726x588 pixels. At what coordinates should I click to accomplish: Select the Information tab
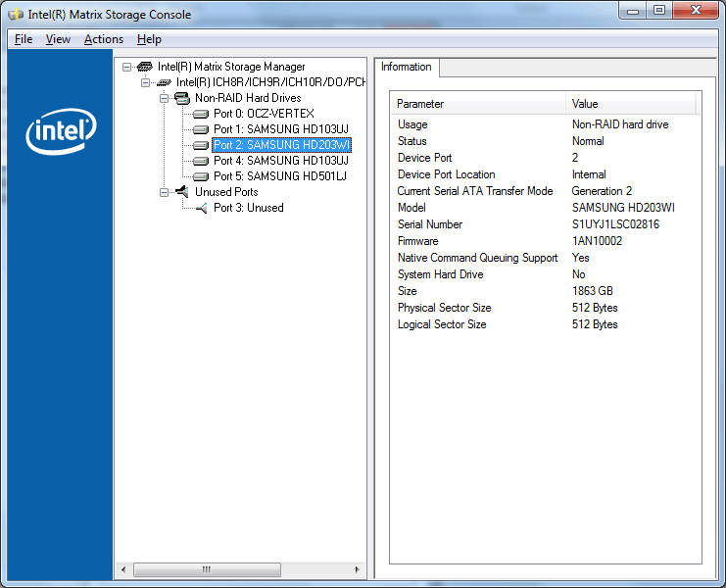(406, 67)
